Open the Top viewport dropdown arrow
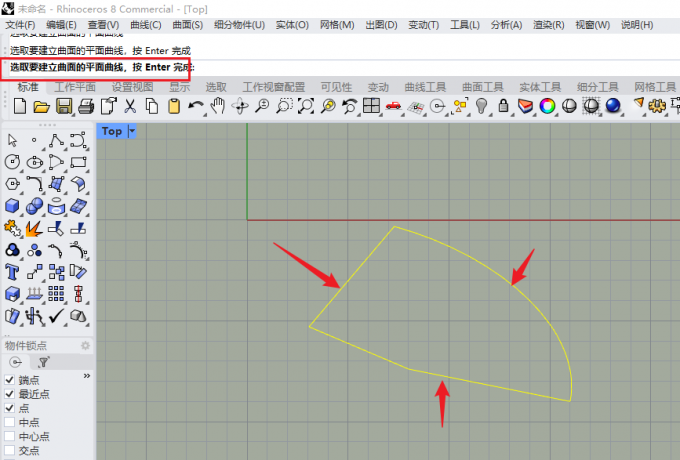 tap(132, 131)
